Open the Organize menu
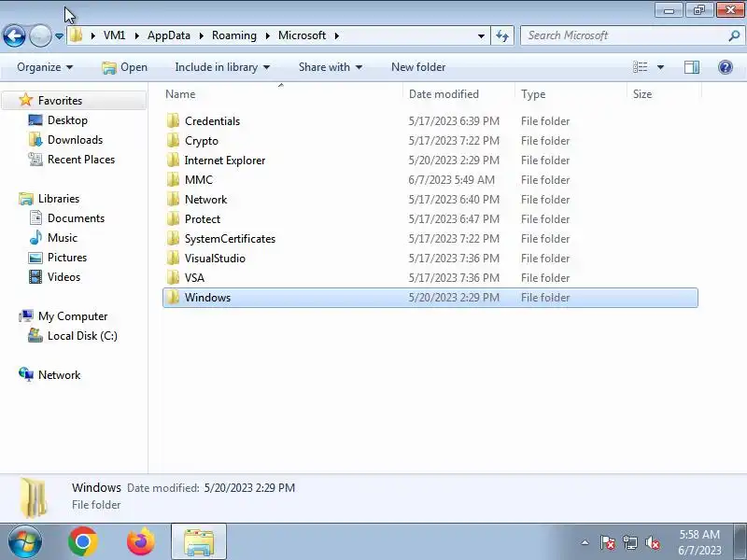The image size is (747, 560). (45, 67)
